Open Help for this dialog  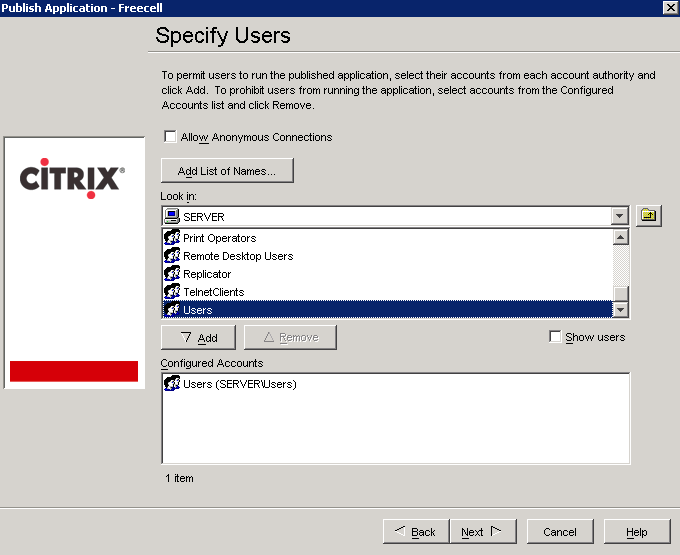click(637, 531)
